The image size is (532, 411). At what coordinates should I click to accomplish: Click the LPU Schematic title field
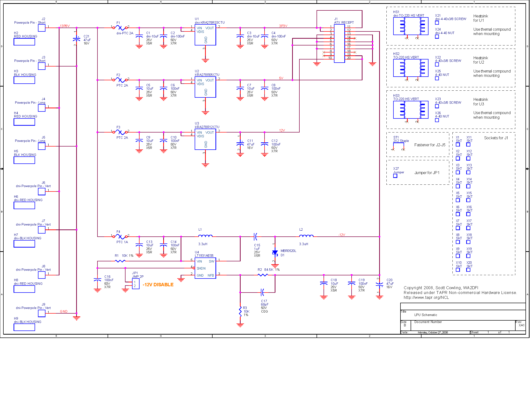[x=426, y=315]
